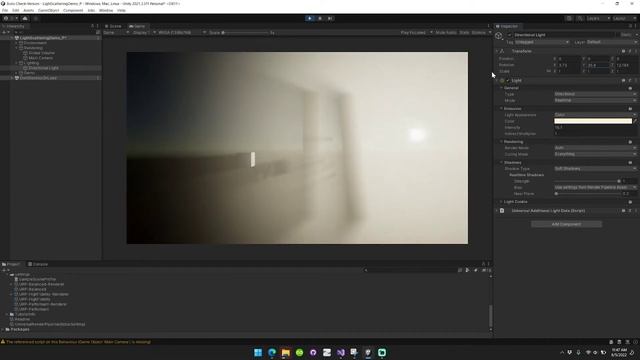
Task: Click the Play button in the toolbar
Action: [x=310, y=18]
